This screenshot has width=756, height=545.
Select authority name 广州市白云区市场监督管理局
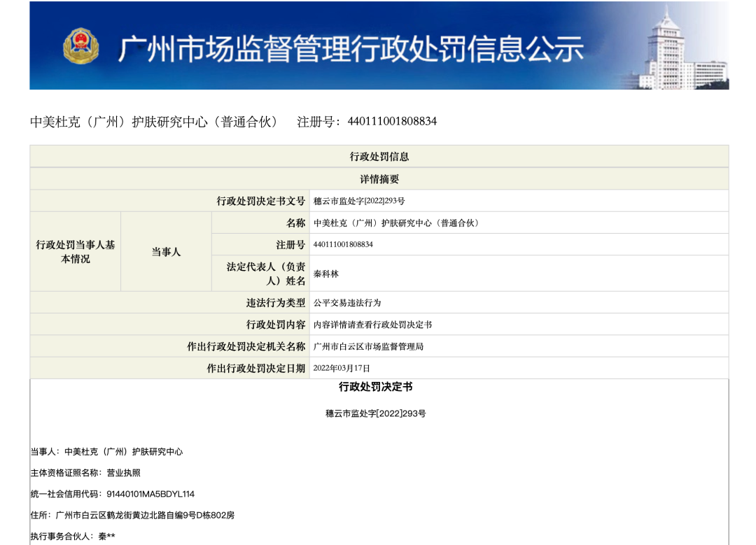368,346
